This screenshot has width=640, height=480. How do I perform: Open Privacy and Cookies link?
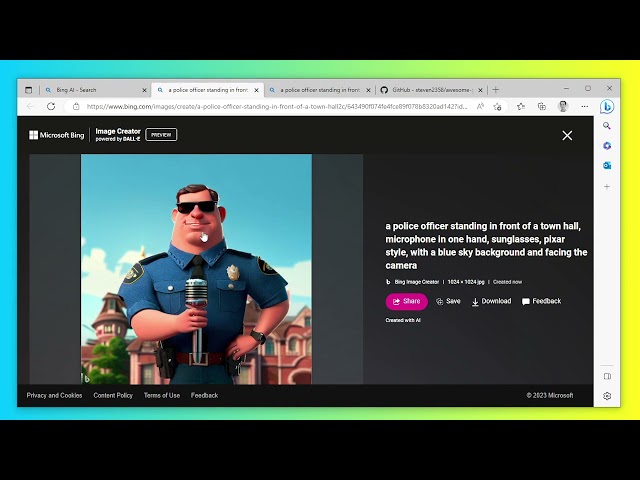tap(54, 396)
